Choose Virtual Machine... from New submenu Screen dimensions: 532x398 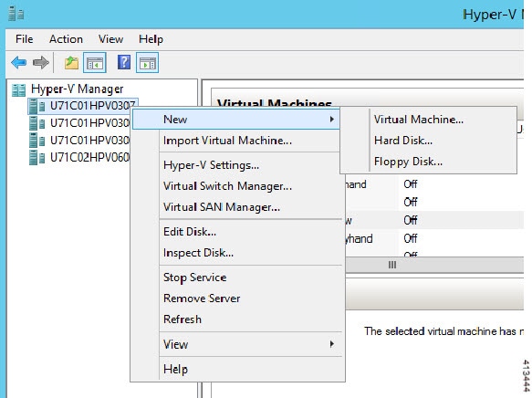(418, 119)
